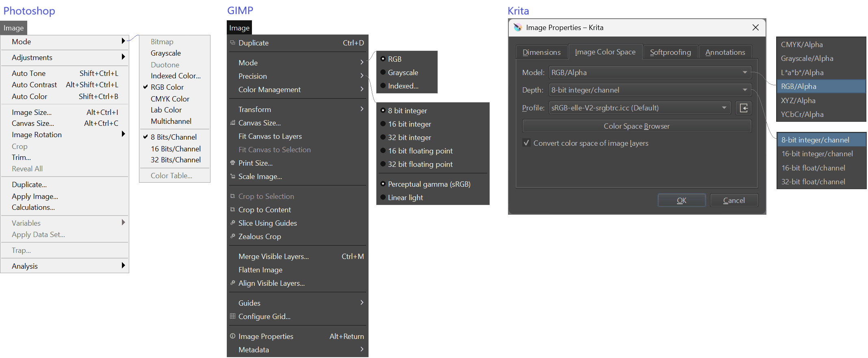The width and height of the screenshot is (868, 358).
Task: Choose Auto Contrast in Photoshop Image menu
Action: pyautogui.click(x=65, y=84)
